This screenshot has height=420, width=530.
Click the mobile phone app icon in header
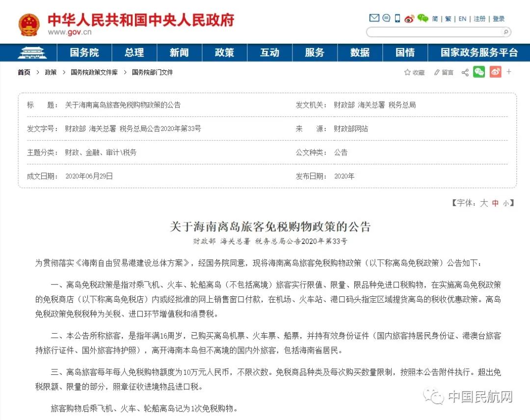click(x=398, y=18)
